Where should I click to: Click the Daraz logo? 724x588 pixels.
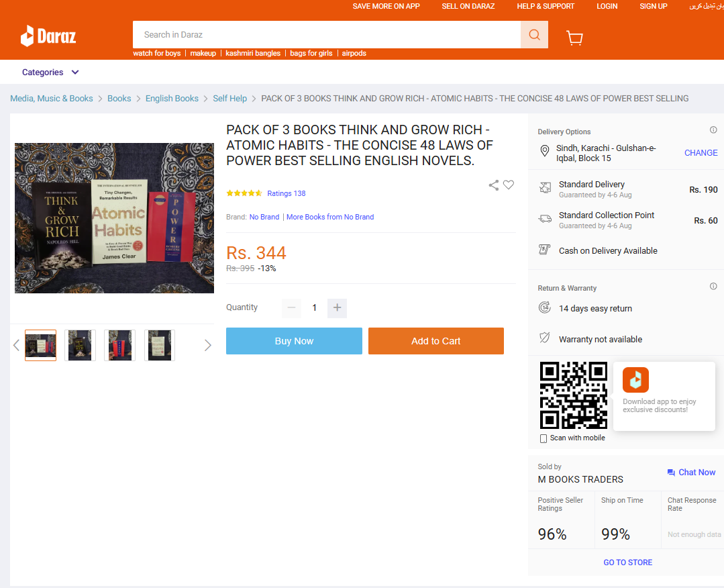[48, 36]
